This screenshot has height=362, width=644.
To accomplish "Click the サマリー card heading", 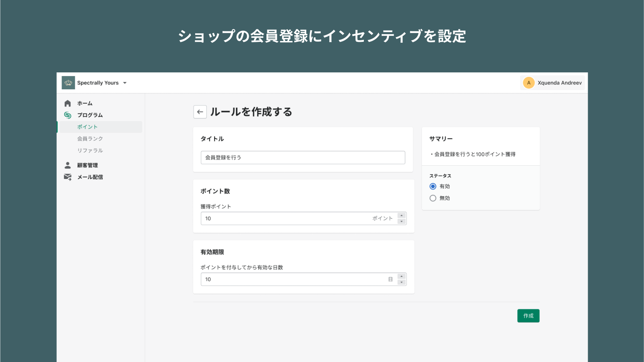I will 441,139.
